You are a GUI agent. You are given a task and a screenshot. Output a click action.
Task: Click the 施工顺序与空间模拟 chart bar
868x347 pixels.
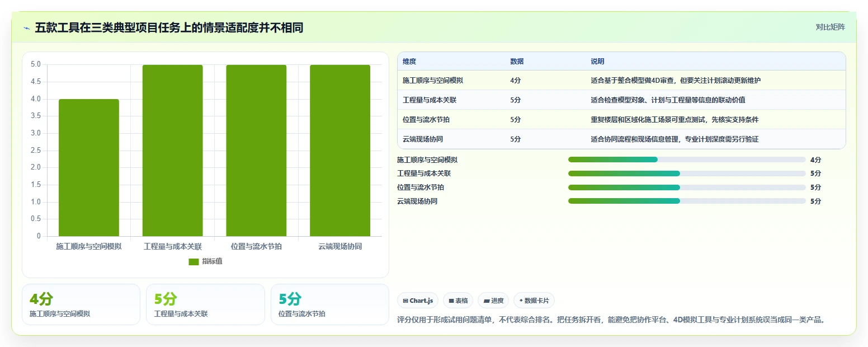click(89, 167)
